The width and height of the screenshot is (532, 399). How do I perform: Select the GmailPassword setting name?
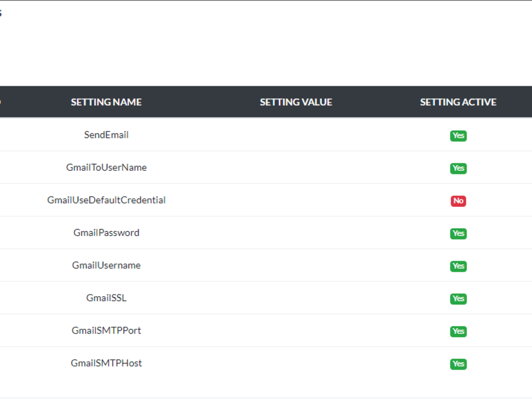[x=106, y=232]
